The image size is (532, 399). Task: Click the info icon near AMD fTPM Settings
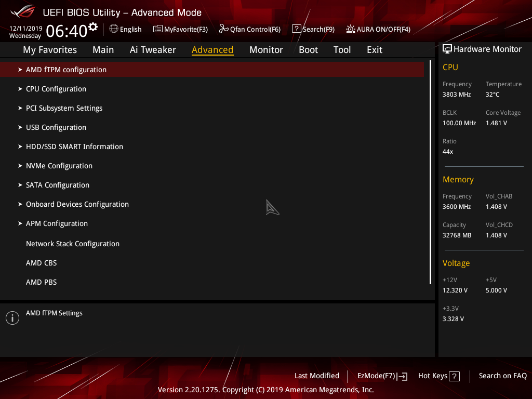point(12,317)
